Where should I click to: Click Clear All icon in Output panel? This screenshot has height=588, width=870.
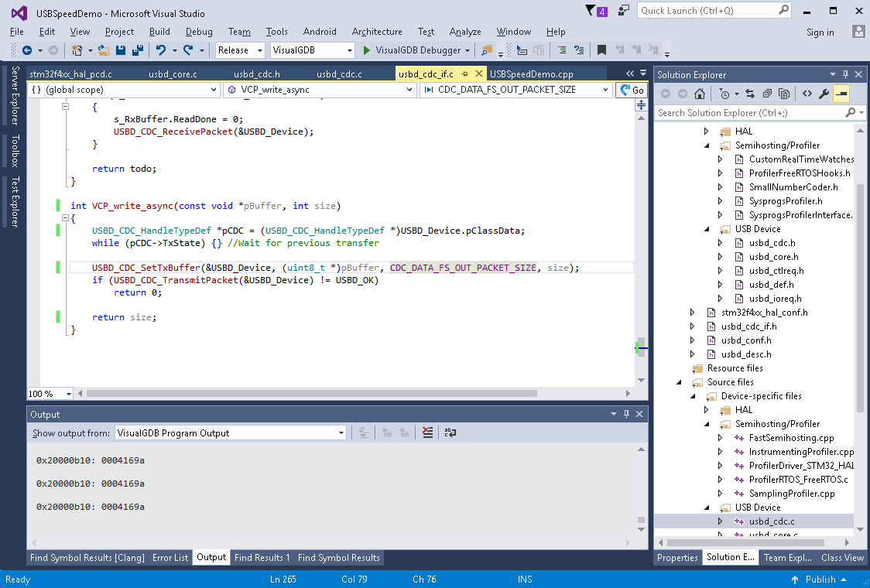(428, 432)
